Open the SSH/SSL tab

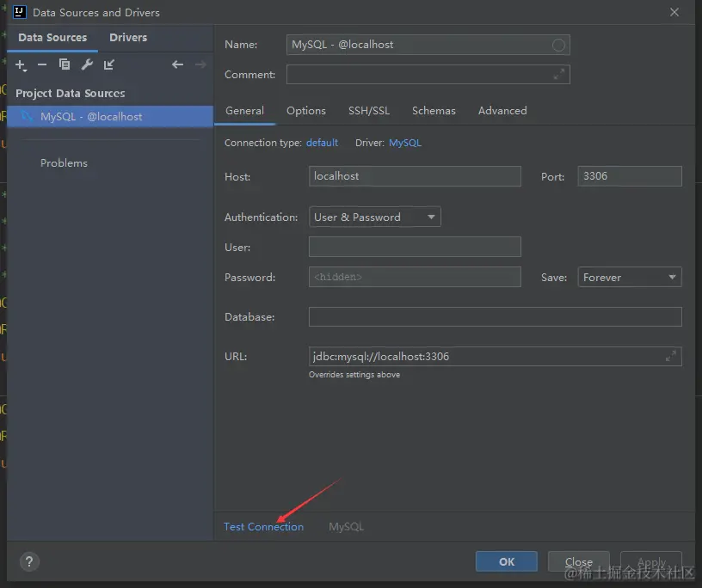click(x=369, y=111)
